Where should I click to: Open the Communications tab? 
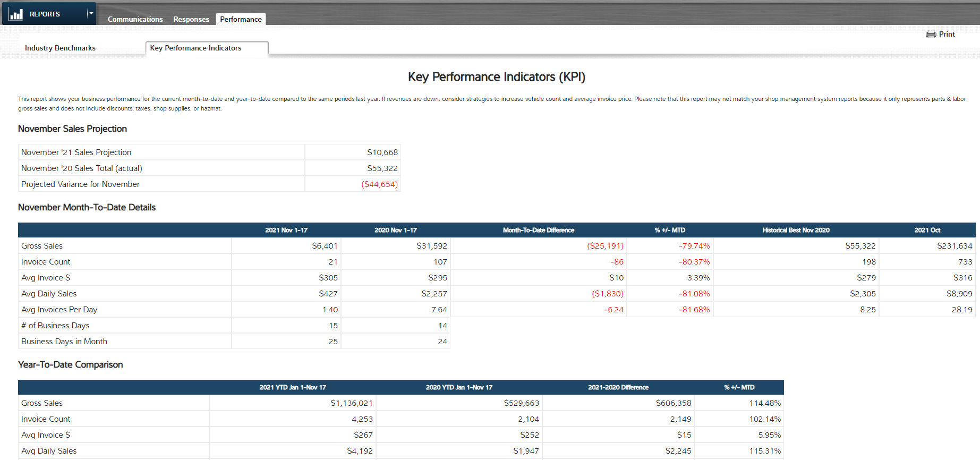pyautogui.click(x=135, y=19)
